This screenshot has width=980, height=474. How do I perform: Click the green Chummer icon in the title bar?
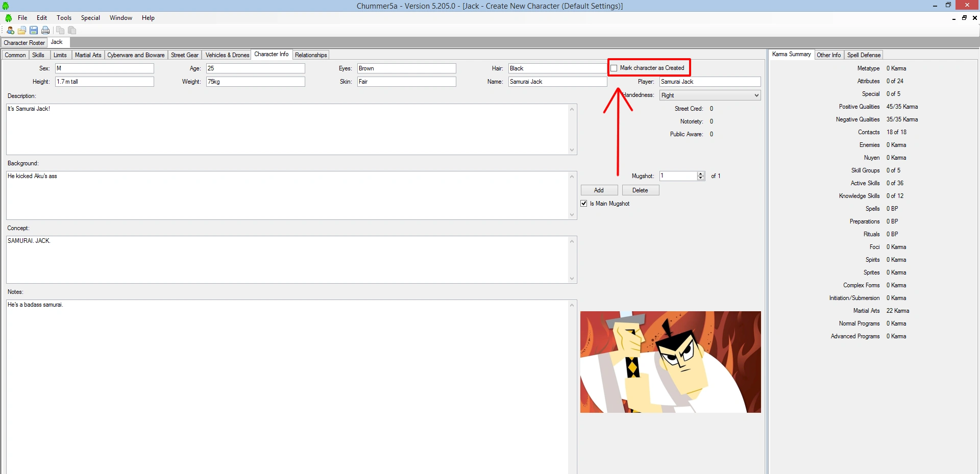(x=6, y=6)
